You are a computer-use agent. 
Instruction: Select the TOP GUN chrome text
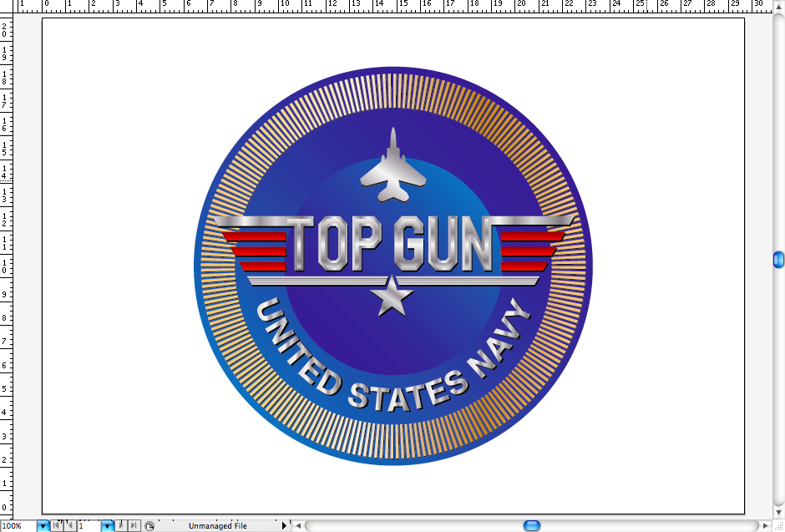tap(392, 243)
